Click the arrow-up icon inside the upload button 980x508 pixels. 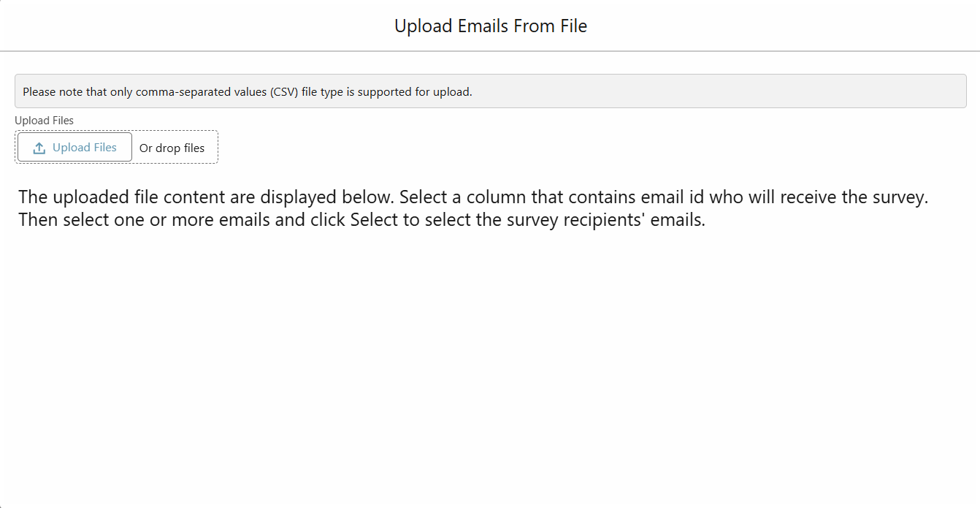[x=38, y=147]
